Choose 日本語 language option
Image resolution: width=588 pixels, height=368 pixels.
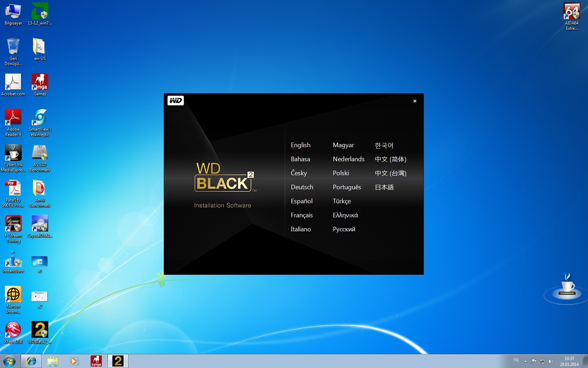(x=384, y=187)
